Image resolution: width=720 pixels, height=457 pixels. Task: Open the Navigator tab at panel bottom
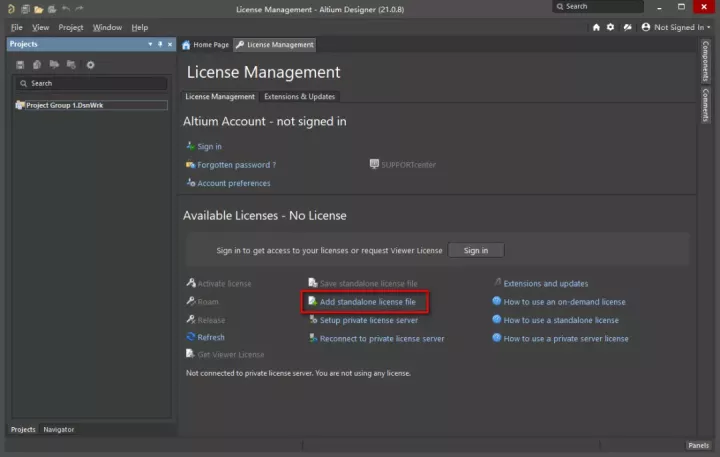click(58, 429)
